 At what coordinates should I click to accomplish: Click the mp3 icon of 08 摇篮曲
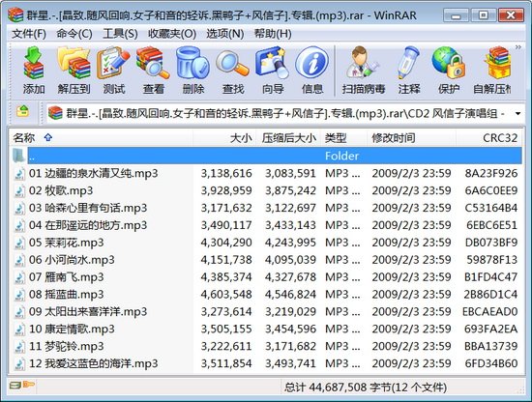pyautogui.click(x=19, y=295)
